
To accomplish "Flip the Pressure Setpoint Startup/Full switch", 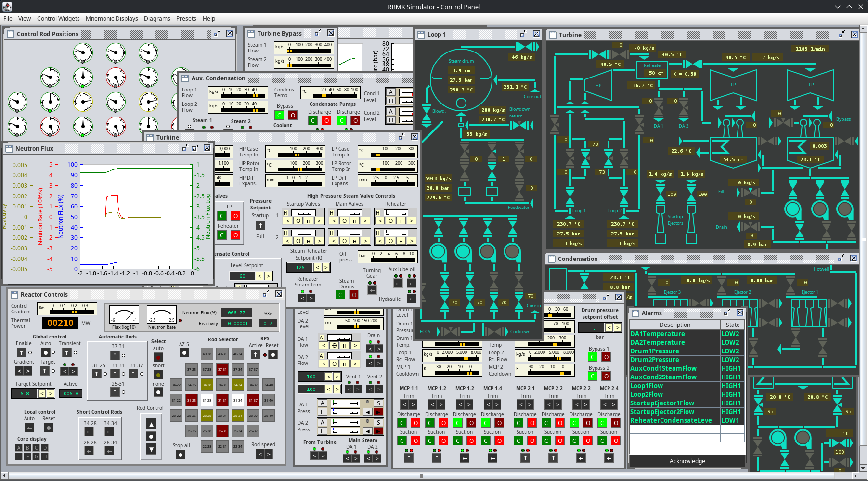I will point(260,225).
